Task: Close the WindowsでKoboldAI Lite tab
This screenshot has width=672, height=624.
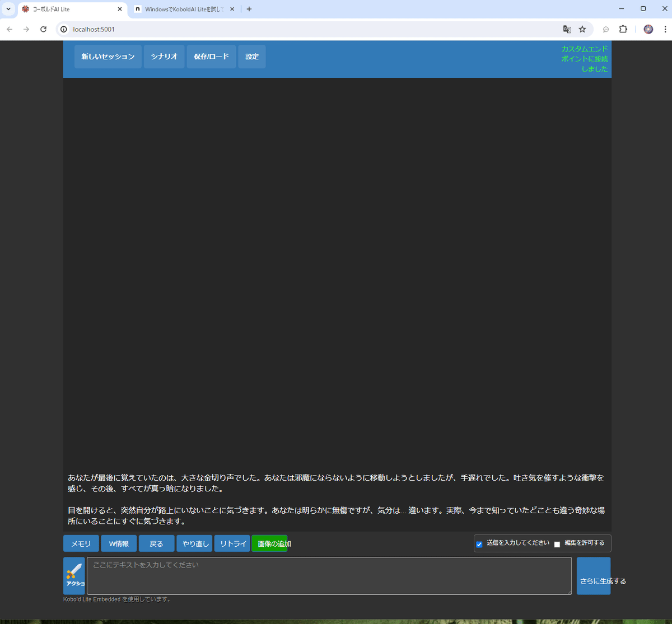Action: coord(232,9)
